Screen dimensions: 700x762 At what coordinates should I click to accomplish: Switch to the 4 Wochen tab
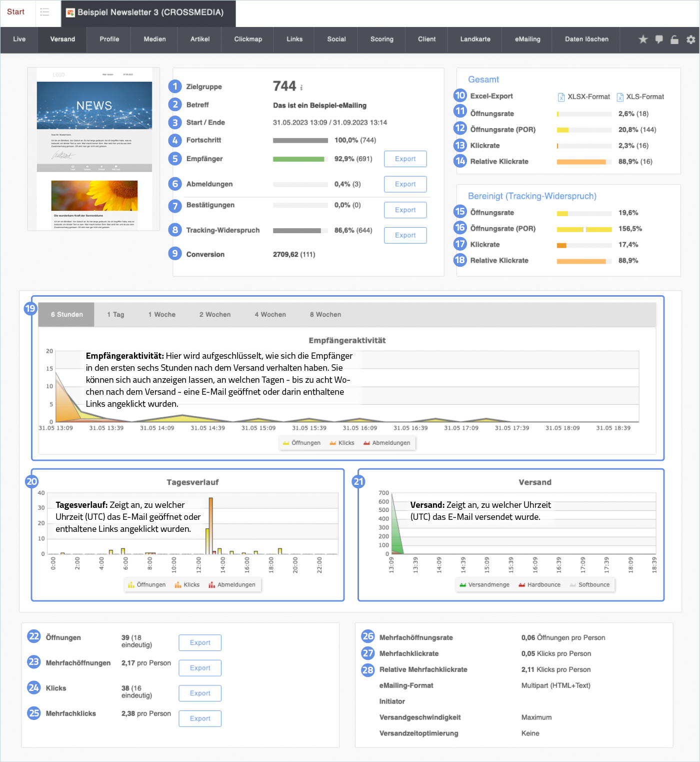tap(270, 315)
